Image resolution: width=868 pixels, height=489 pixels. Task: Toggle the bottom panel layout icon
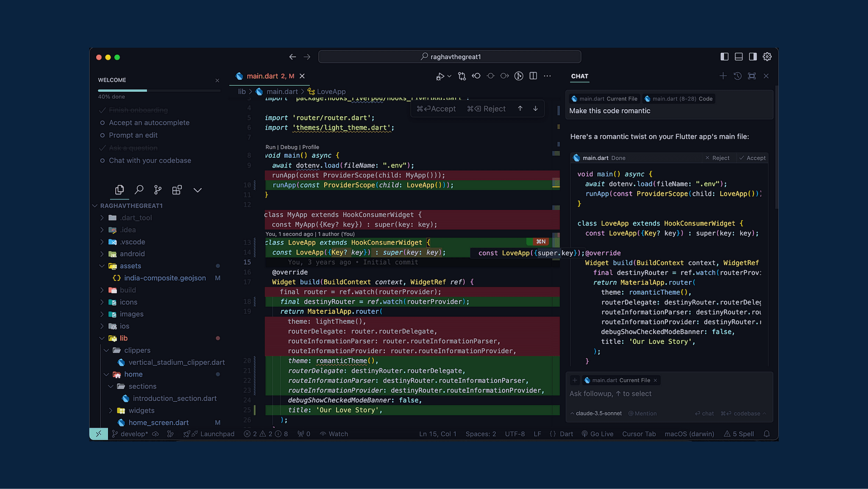[739, 56]
